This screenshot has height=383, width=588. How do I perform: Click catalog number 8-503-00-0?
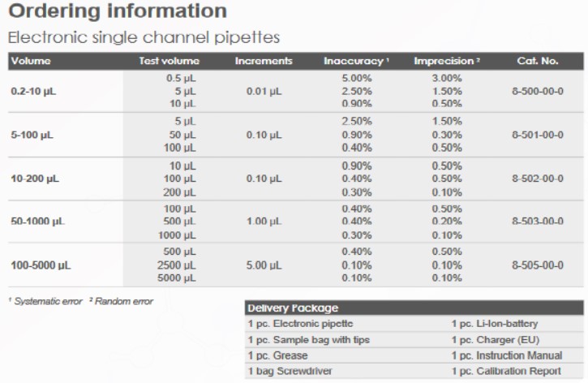pyautogui.click(x=538, y=221)
